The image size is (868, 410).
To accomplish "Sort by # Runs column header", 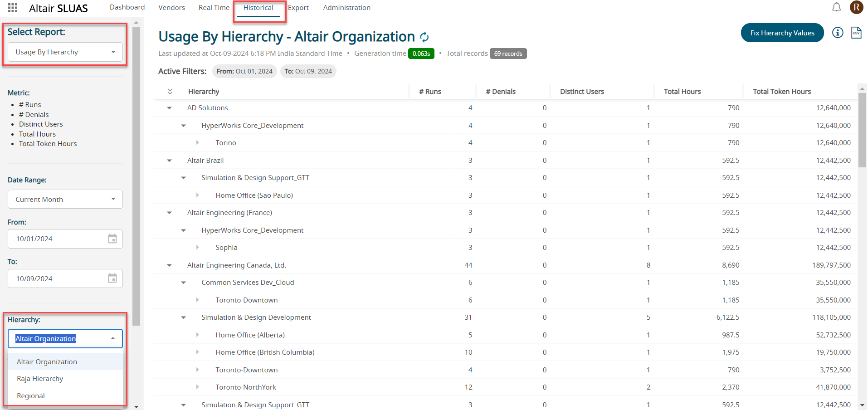I will 430,92.
